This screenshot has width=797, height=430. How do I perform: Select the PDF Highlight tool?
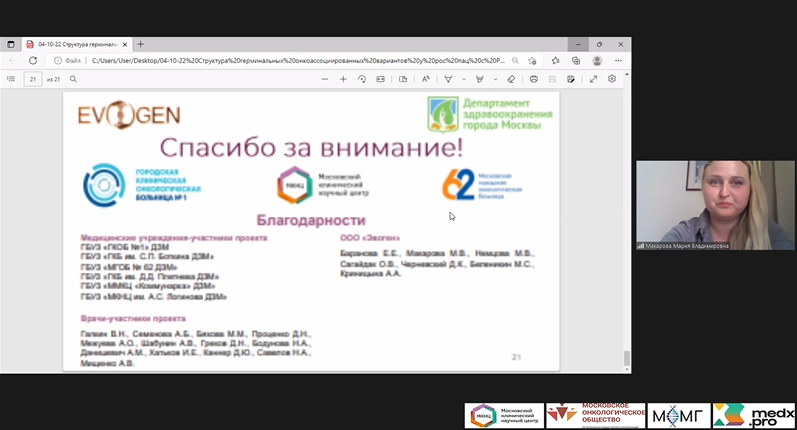click(x=479, y=79)
